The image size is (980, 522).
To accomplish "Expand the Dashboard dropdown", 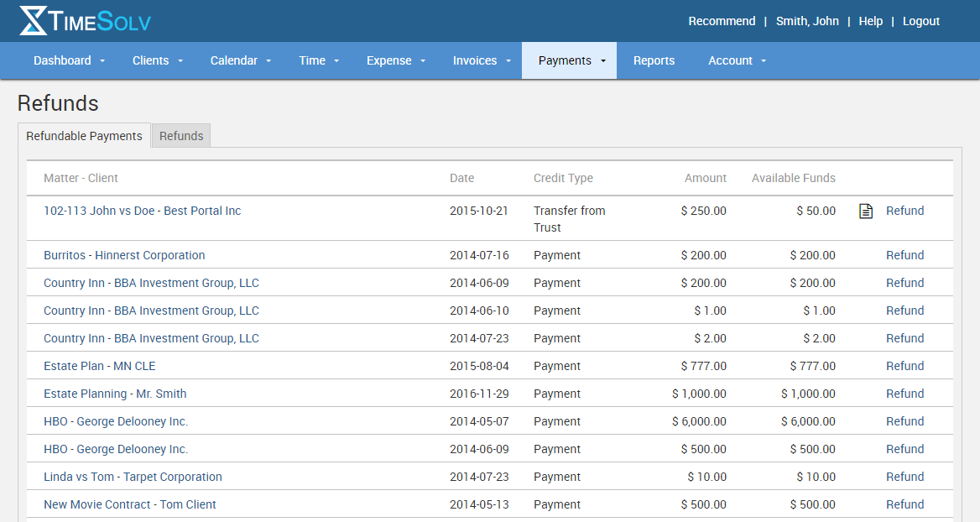I will (69, 60).
